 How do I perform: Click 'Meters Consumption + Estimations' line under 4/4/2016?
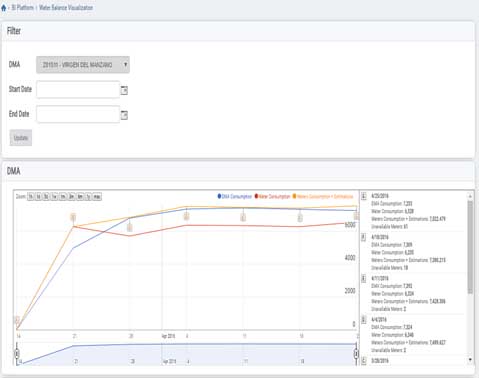tap(408, 343)
